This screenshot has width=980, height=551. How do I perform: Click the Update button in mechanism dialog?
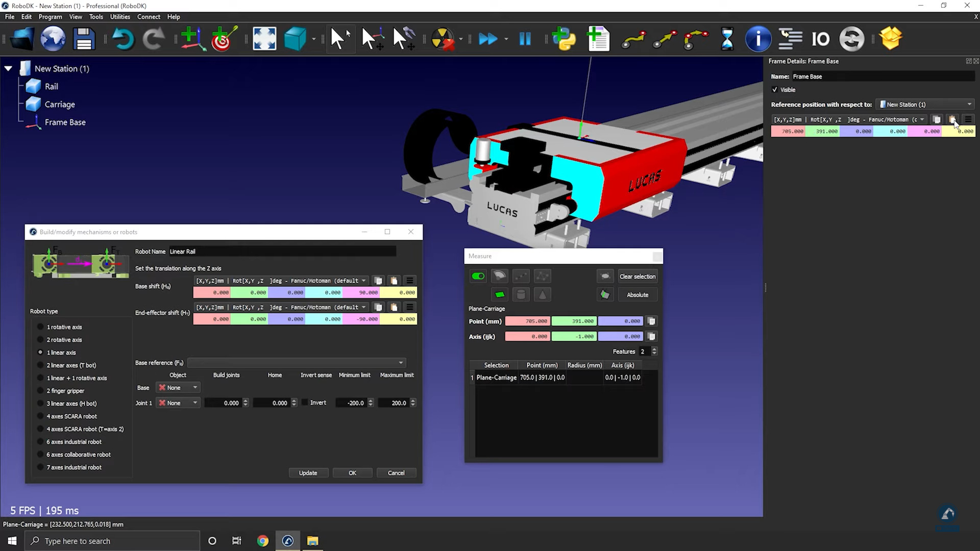tap(308, 473)
